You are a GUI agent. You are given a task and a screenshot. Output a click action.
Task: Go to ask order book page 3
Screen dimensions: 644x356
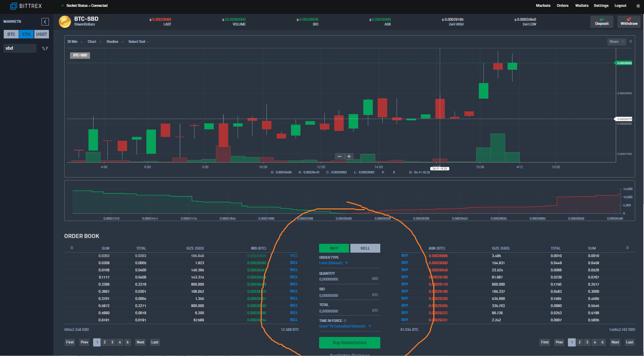[587, 342]
